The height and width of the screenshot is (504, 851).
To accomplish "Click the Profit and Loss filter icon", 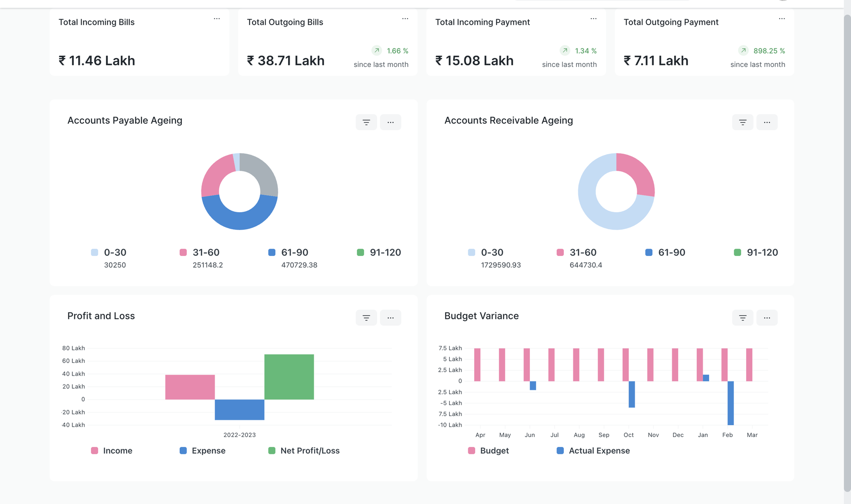I will pyautogui.click(x=366, y=317).
